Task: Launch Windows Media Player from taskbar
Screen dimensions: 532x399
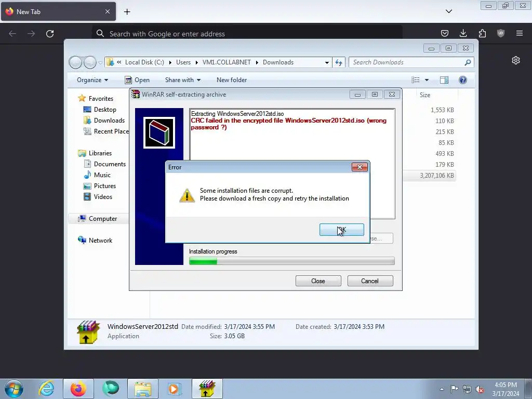Action: point(175,389)
